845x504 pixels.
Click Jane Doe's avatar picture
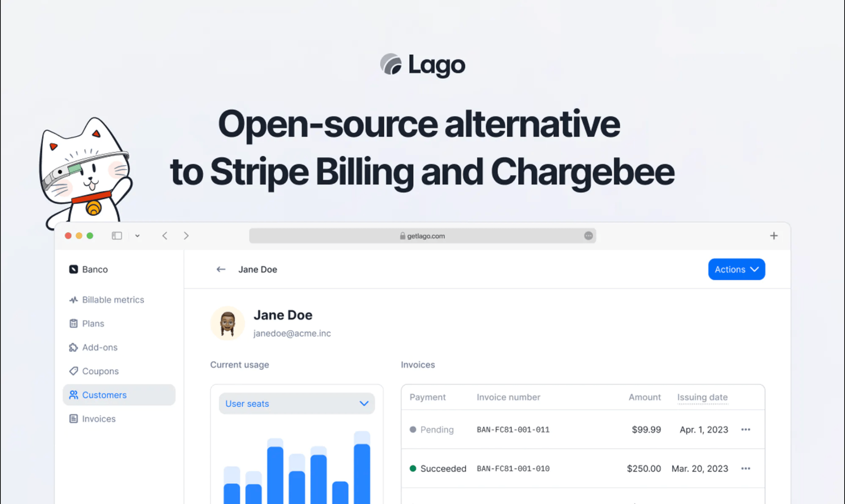(228, 323)
